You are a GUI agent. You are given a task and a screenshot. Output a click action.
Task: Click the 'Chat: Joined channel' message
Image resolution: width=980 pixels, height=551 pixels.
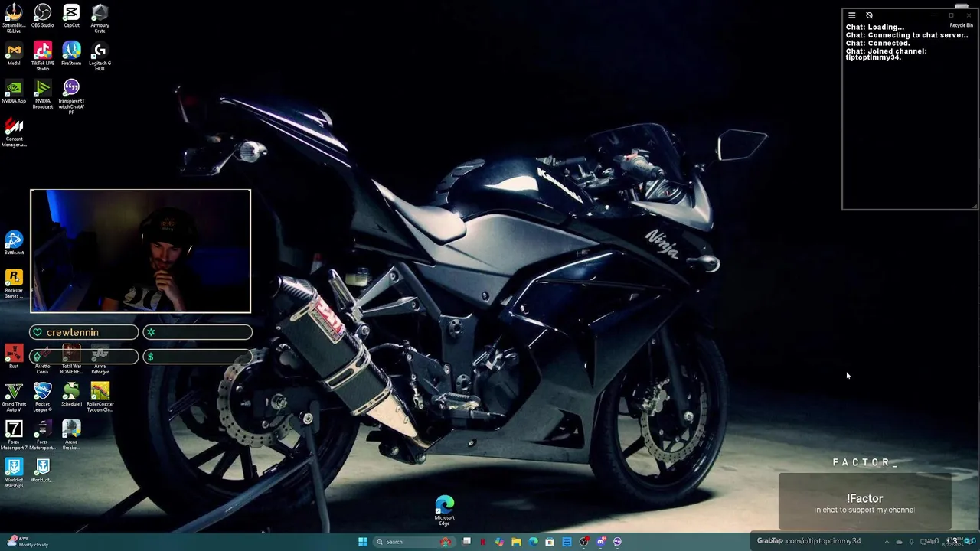pyautogui.click(x=886, y=54)
